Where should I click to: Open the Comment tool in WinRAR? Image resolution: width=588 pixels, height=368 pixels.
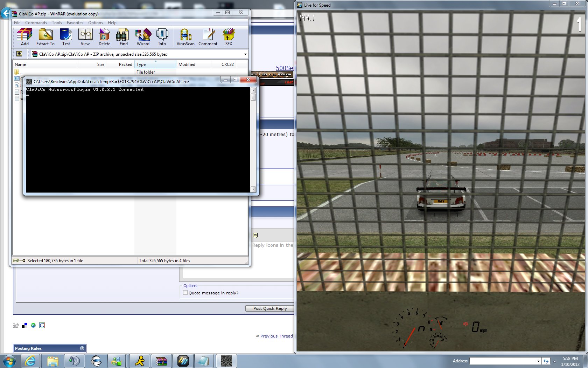click(x=208, y=37)
